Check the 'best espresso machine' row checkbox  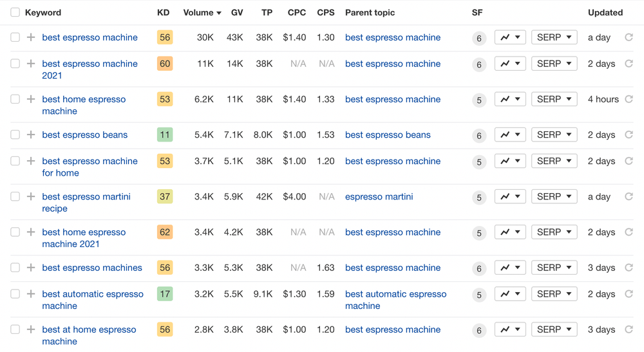click(x=15, y=37)
